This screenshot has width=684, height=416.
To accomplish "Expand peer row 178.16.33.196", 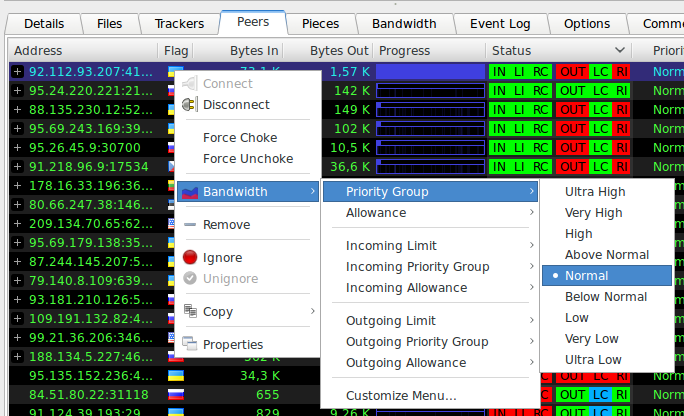I will pos(17,186).
